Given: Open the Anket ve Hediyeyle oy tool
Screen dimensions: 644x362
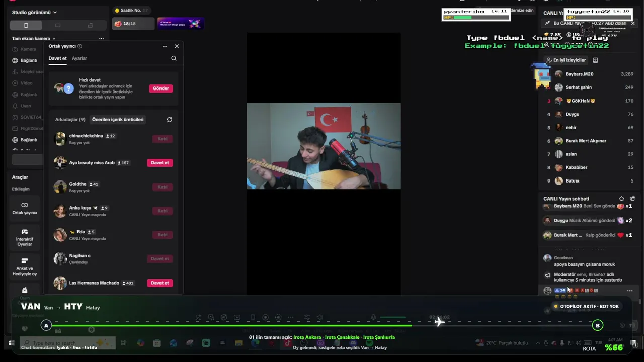Looking at the screenshot, I should click(25, 266).
